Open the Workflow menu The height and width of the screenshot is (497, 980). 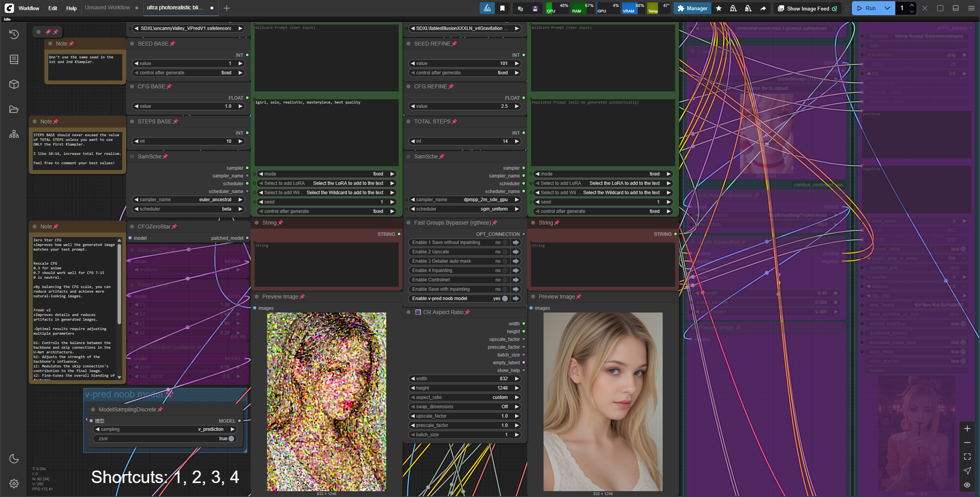[x=29, y=8]
